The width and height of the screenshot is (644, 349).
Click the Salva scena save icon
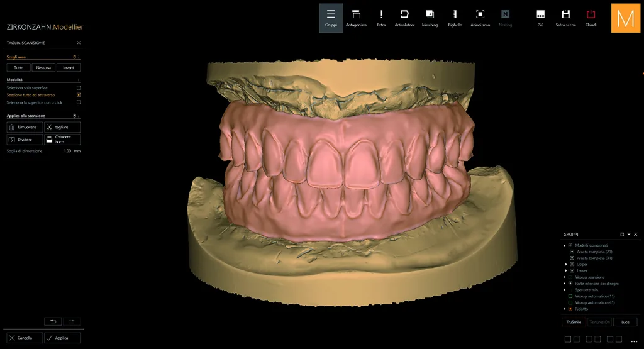[x=565, y=18]
